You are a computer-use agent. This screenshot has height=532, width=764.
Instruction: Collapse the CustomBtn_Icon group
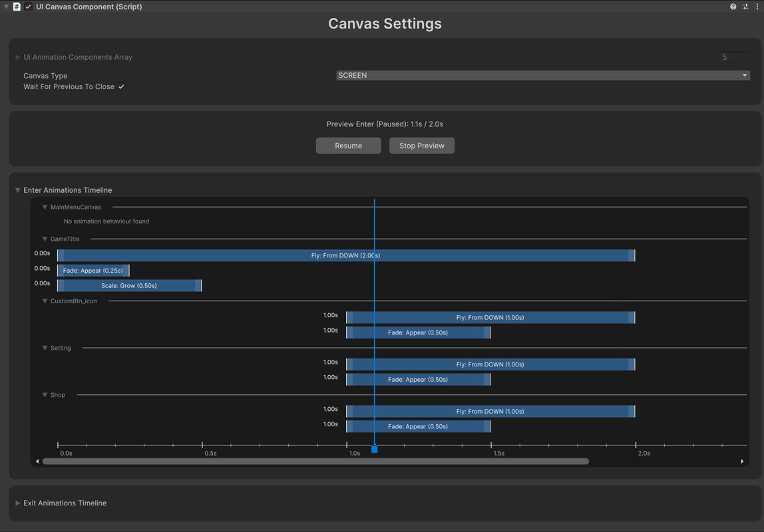(45, 301)
